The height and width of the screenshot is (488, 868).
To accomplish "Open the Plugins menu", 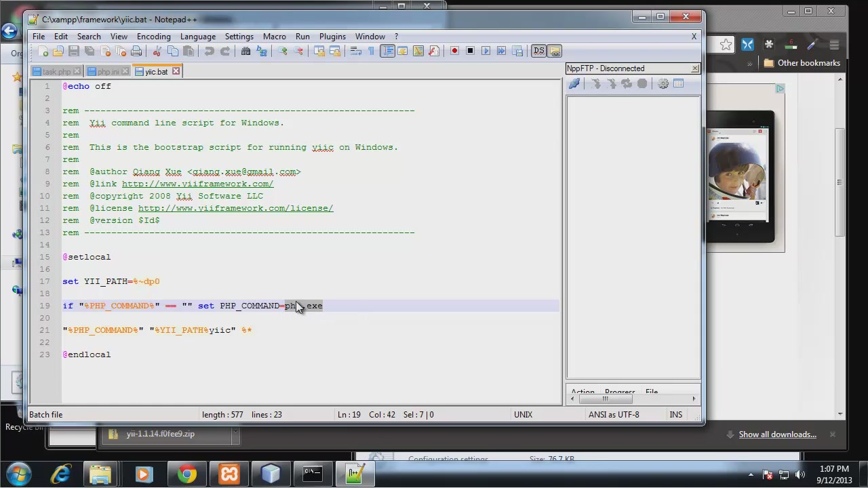I will (x=332, y=37).
